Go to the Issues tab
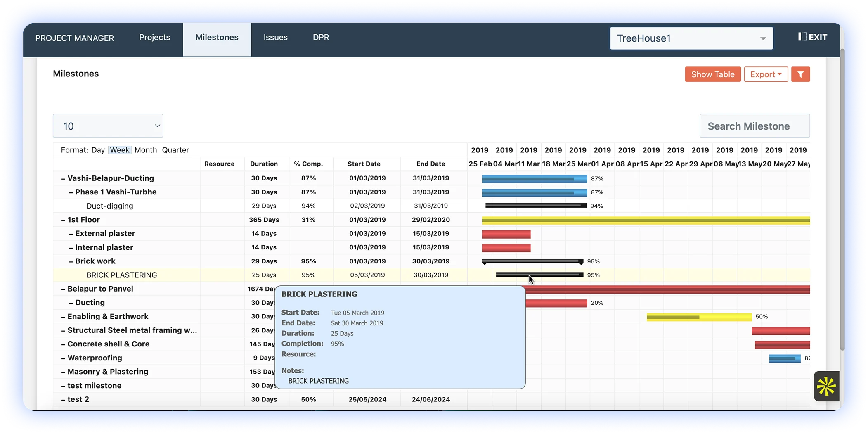 275,37
